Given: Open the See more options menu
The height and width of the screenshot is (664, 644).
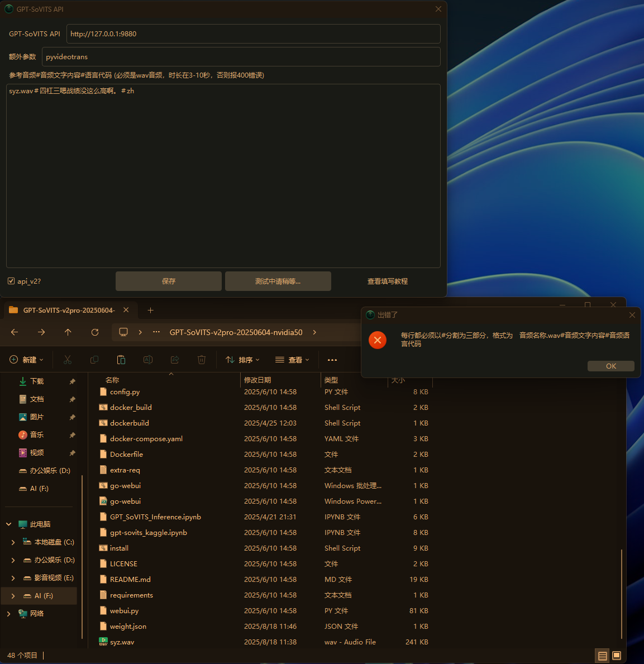Looking at the screenshot, I should tap(332, 360).
